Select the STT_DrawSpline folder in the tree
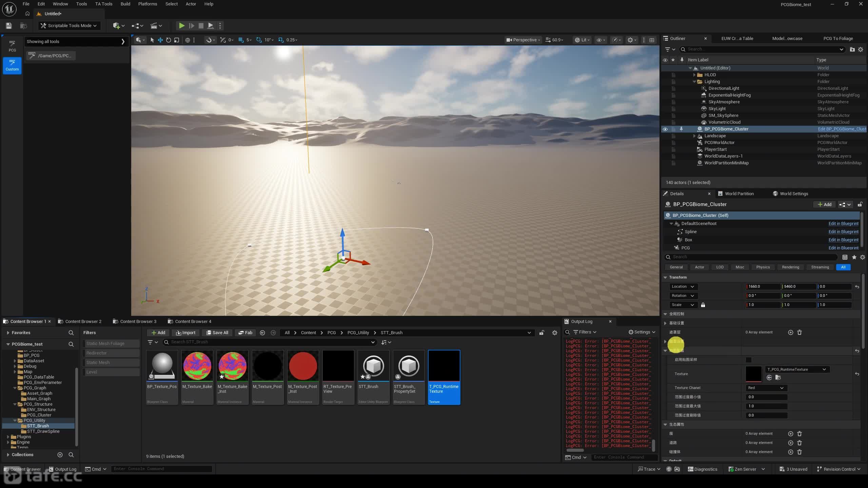 pos(43,431)
